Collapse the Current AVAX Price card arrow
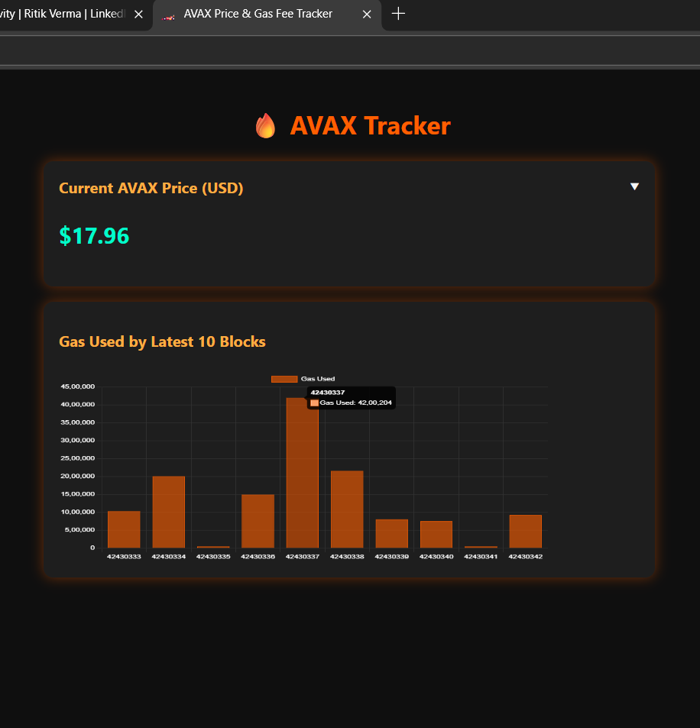Screen dimensions: 700x728 point(634,187)
